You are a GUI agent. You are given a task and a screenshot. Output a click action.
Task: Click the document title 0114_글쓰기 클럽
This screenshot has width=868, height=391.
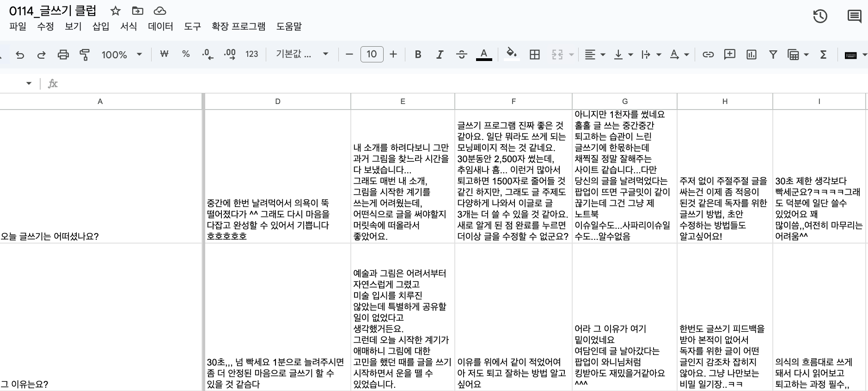(53, 11)
